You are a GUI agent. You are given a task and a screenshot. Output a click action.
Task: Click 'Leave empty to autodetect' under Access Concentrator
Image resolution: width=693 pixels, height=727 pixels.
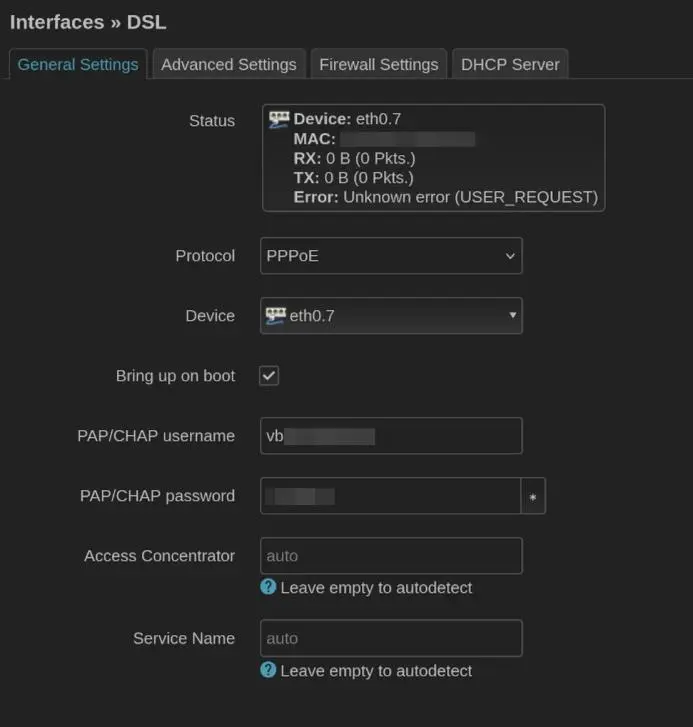376,588
